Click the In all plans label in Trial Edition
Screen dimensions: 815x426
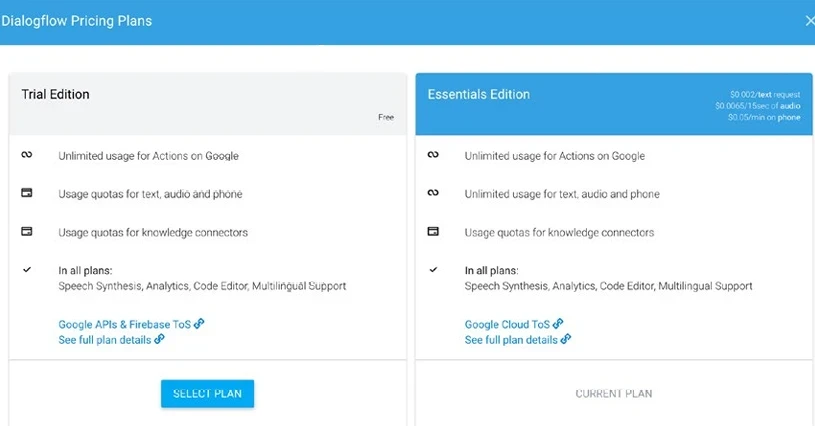(x=85, y=271)
